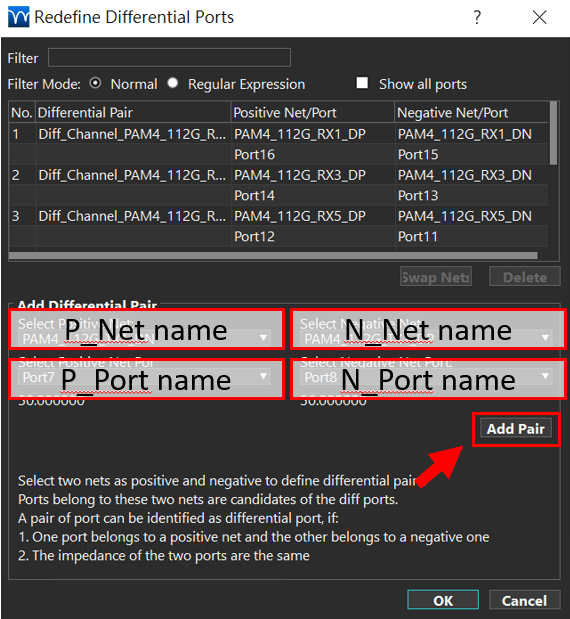Screen dimensions: 570x619
Task: Select the PAM4_112G_RX3_DN cell
Action: 472,175
